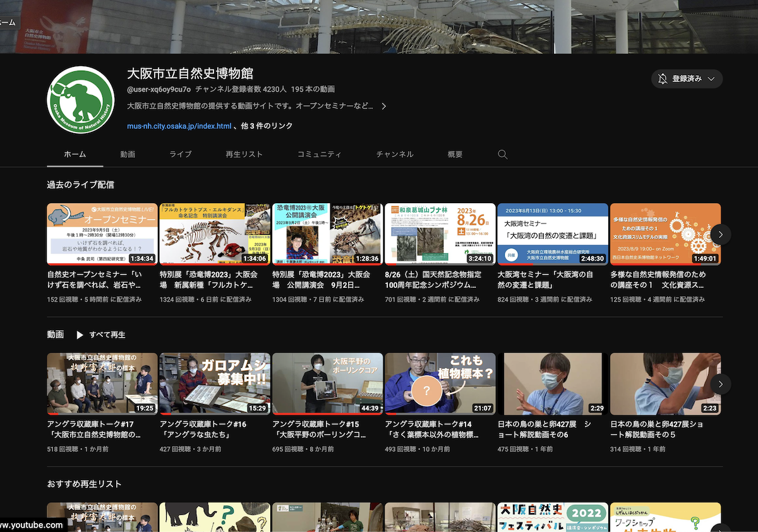Open 大阪湾セミナー thumbnail 2:48:30

click(x=553, y=234)
